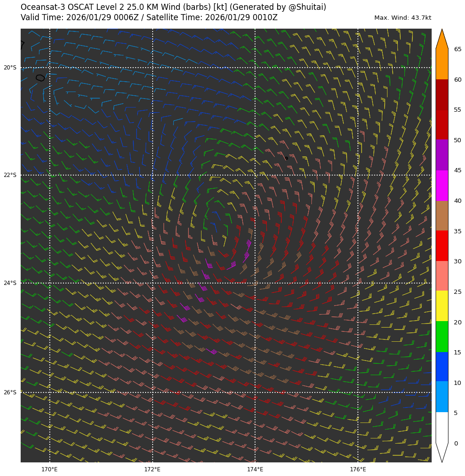Screen dimensions: 465x476
Task: Click the 24°S latitude axis label
Action: click(10, 283)
